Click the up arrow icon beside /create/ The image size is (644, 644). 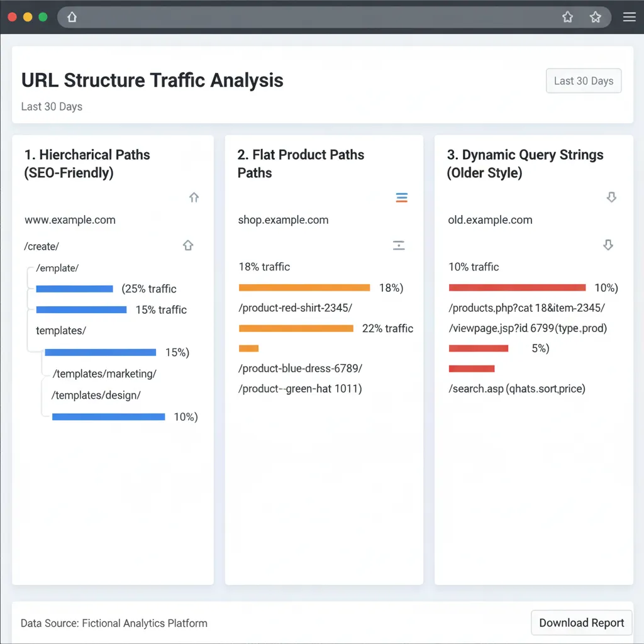pos(187,245)
